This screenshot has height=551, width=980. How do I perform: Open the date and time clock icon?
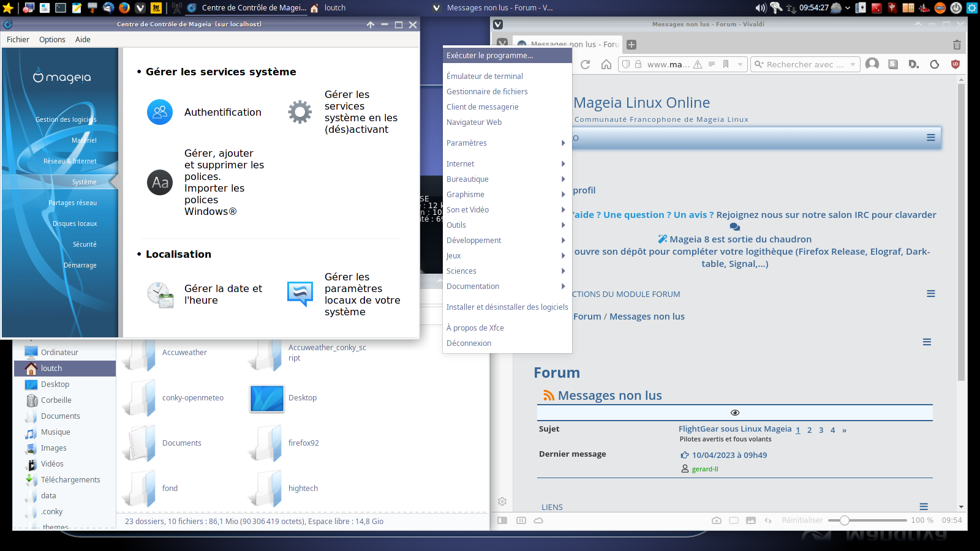[160, 294]
